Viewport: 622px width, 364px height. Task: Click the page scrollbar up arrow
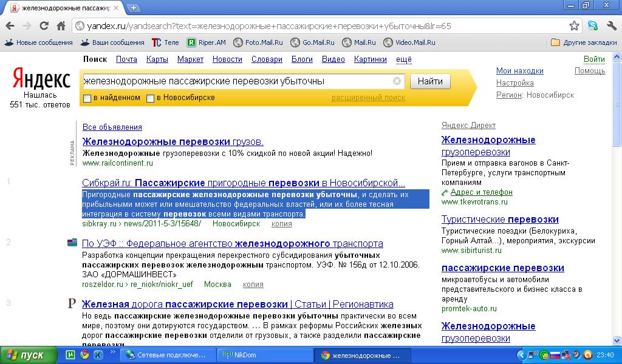coord(617,56)
